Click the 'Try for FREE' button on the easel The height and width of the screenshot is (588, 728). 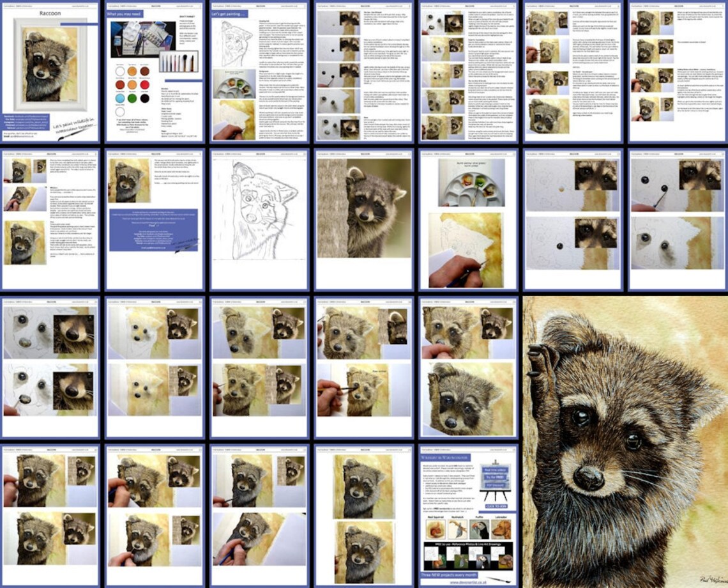click(x=496, y=477)
